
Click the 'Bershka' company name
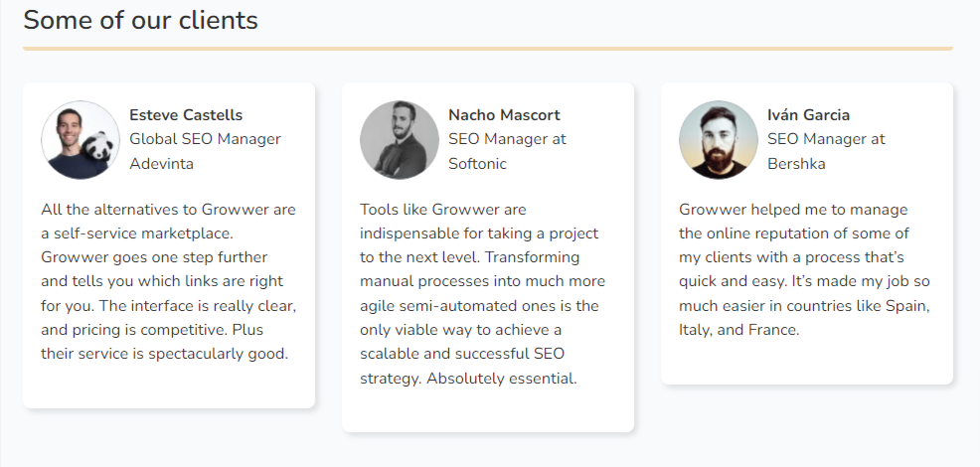(796, 164)
